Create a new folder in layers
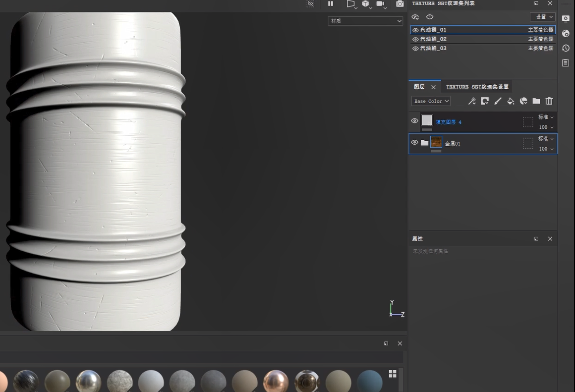Image resolution: width=575 pixels, height=392 pixels. 536,101
